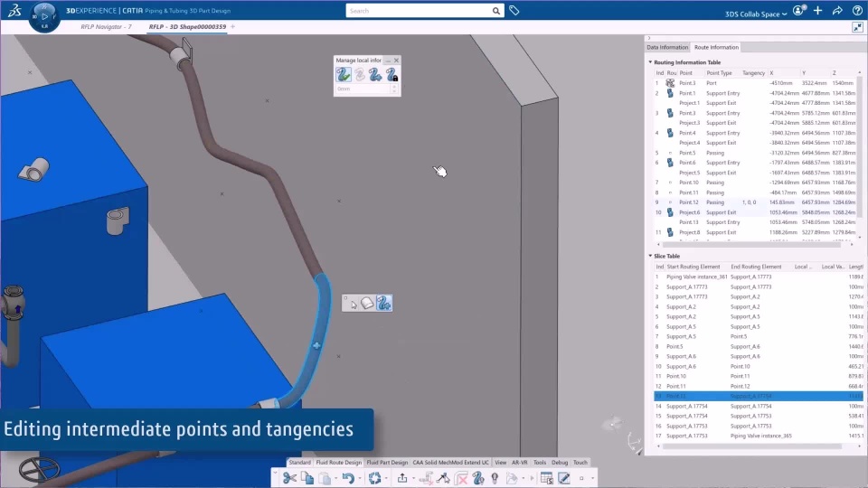The width and height of the screenshot is (868, 488).
Task: Open the AR-VR toolbar tab
Action: tap(519, 463)
